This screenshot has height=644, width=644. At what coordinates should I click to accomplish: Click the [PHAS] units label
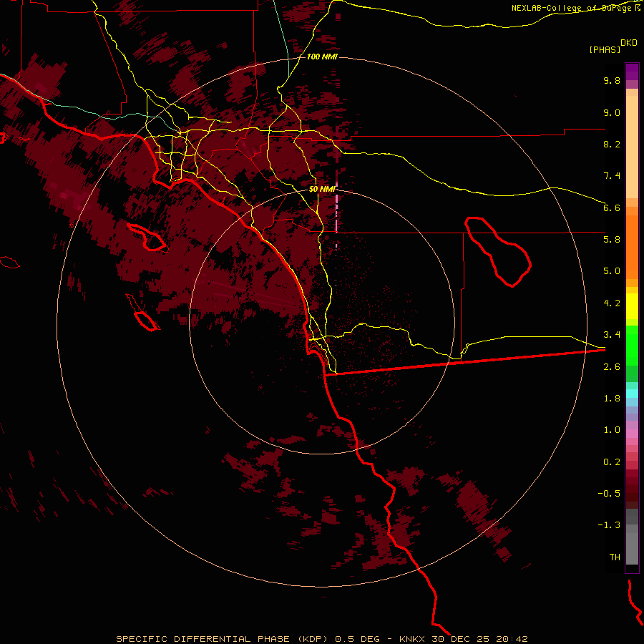605,50
